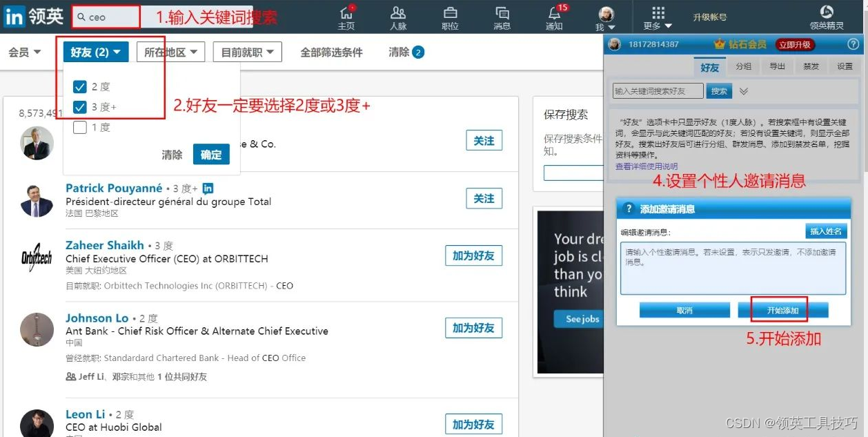The height and width of the screenshot is (437, 868).
Task: Uncheck the 3 度+ checkbox
Action: point(79,107)
